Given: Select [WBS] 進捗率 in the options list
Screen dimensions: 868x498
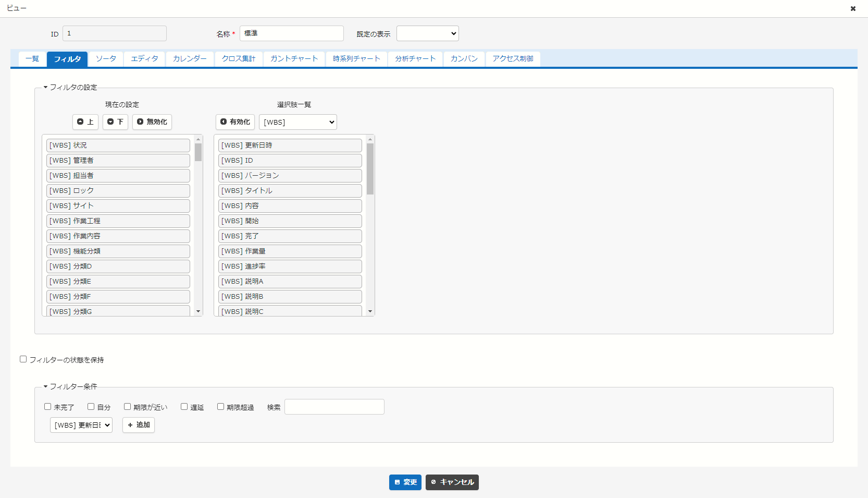Looking at the screenshot, I should [290, 266].
